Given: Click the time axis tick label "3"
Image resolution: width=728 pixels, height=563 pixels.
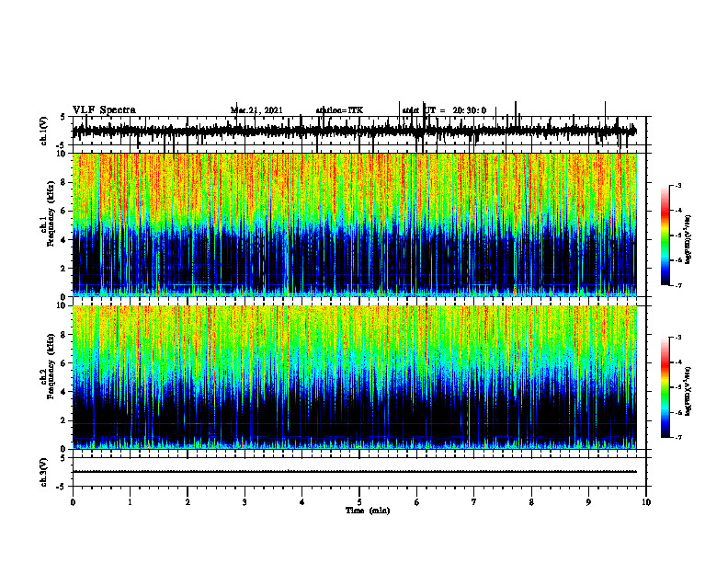Looking at the screenshot, I should coord(245,502).
